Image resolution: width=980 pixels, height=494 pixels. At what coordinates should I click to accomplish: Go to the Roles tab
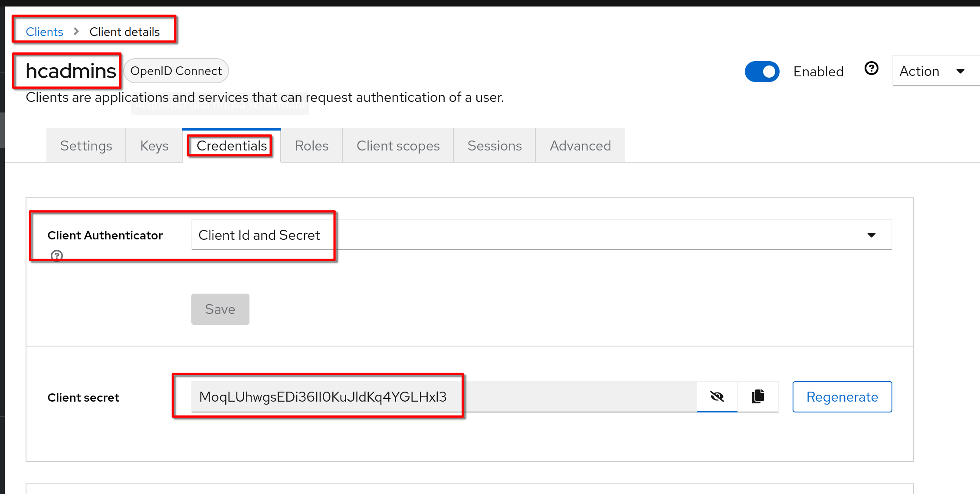311,146
